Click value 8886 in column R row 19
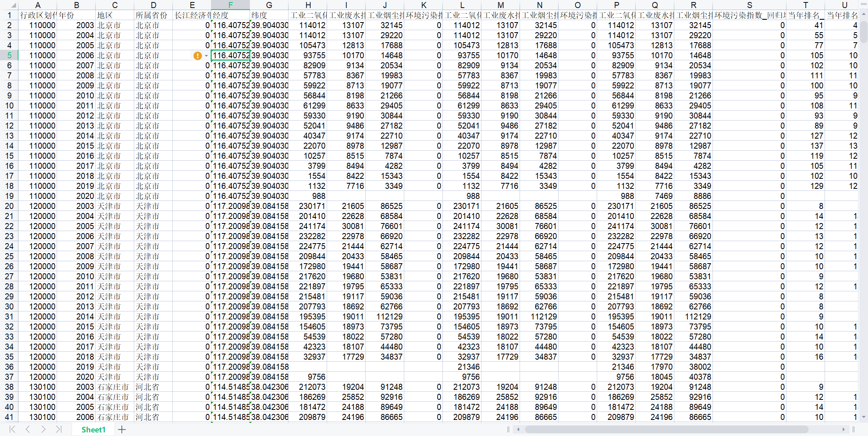868x436 pixels. coord(694,196)
